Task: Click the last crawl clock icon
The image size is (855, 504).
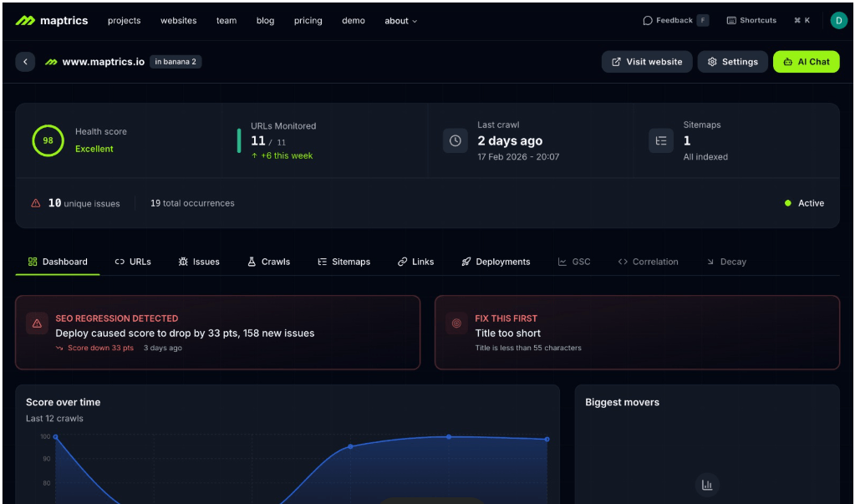Action: click(x=455, y=140)
